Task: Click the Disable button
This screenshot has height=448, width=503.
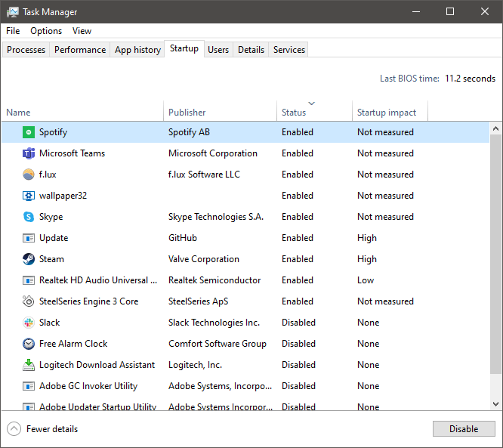Action: [x=464, y=429]
